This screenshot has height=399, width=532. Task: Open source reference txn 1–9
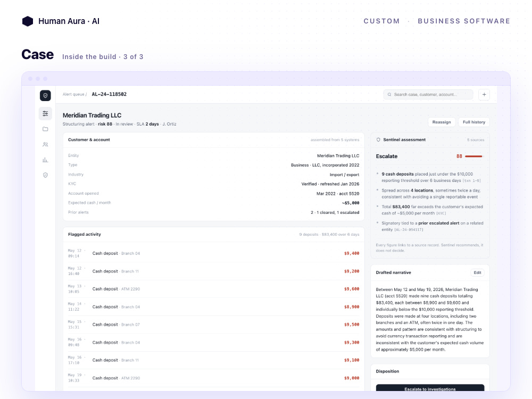click(471, 181)
